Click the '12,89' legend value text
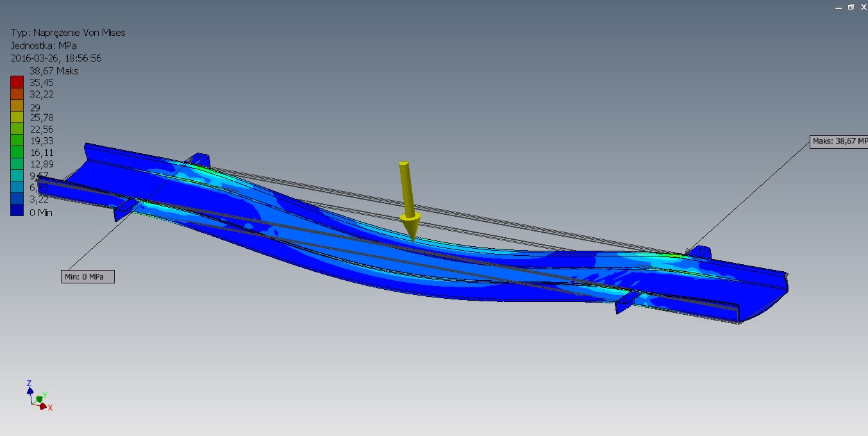868x436 pixels. click(42, 165)
